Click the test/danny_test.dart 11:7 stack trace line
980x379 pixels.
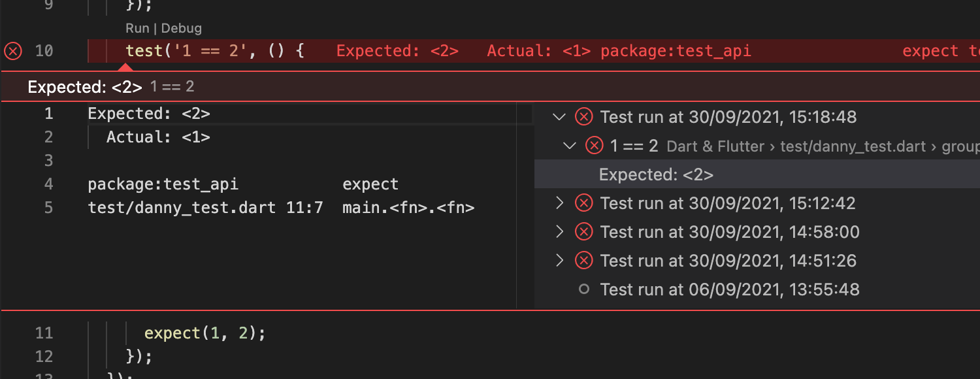point(205,208)
